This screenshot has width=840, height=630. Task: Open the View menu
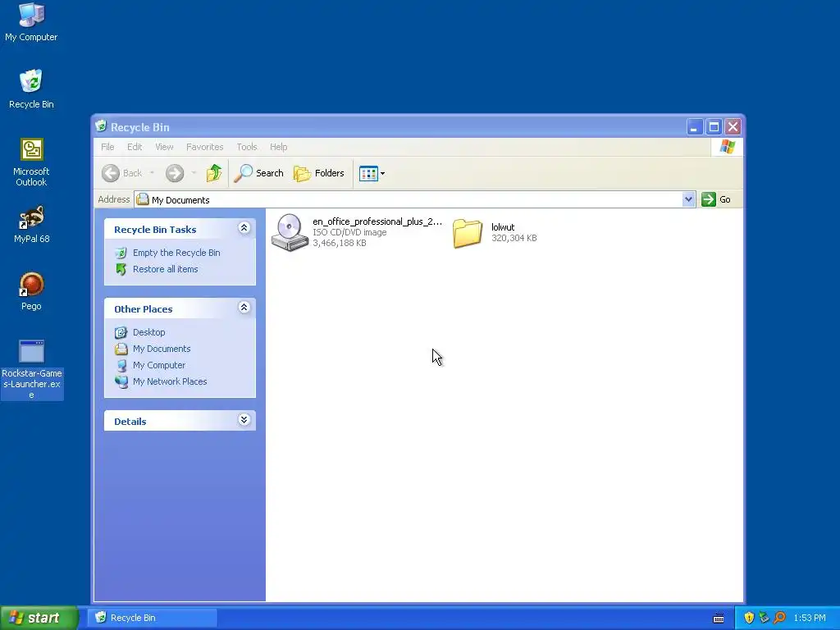[x=164, y=147]
